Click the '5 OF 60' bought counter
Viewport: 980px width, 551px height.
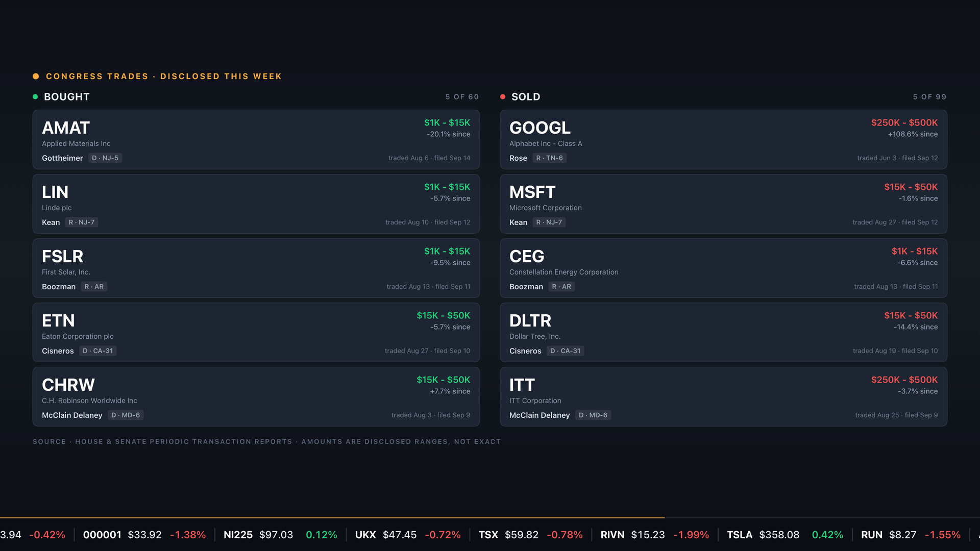point(462,97)
